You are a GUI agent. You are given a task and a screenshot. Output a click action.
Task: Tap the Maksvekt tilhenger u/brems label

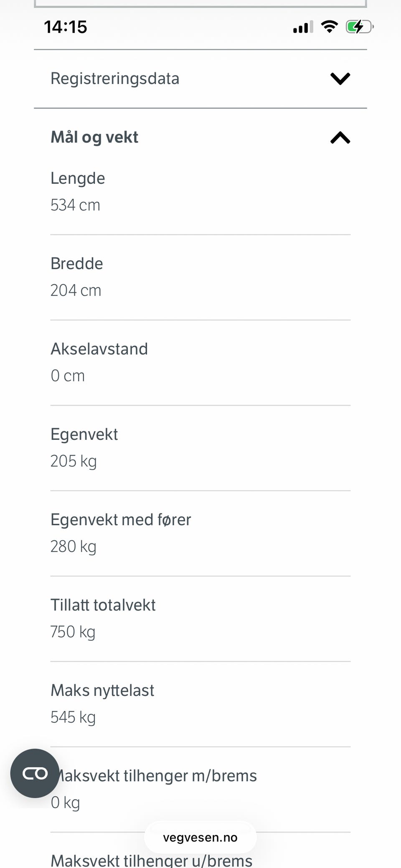click(152, 860)
